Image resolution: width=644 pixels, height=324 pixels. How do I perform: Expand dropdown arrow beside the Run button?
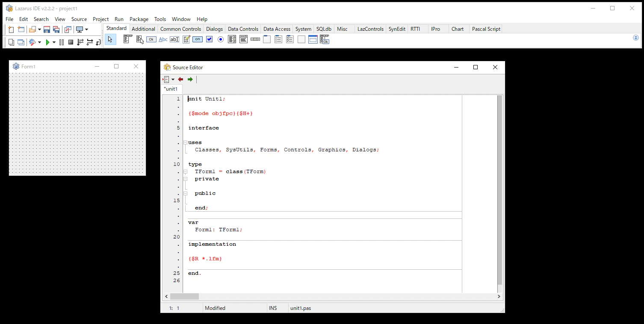tap(54, 42)
